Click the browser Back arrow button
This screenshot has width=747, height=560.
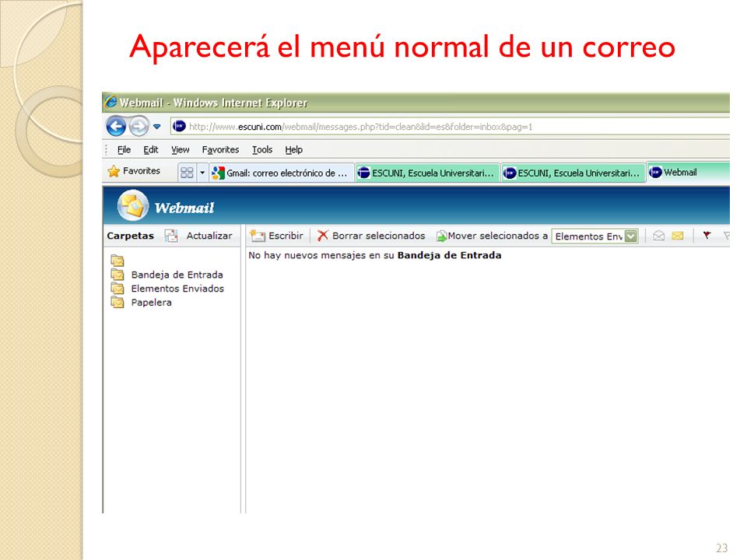[116, 127]
